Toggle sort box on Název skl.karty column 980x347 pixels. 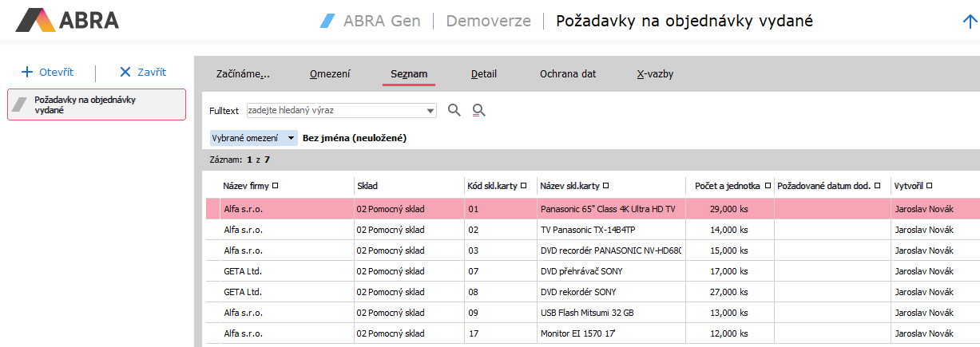tap(605, 186)
